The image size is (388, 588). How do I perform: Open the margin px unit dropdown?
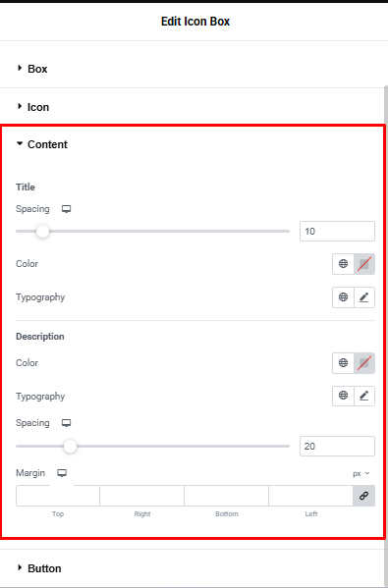(x=360, y=473)
